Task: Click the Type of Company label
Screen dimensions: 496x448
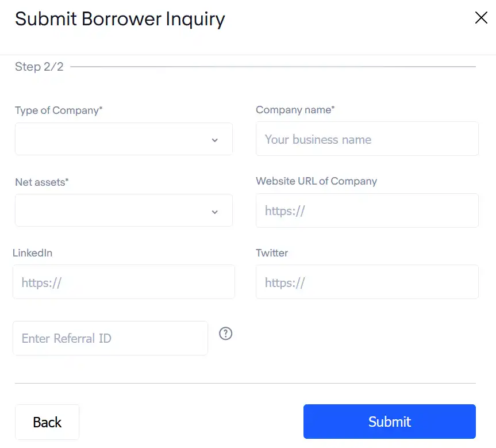Action: point(59,110)
